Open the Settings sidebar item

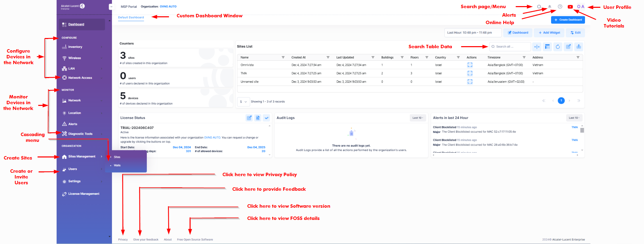coord(82,181)
